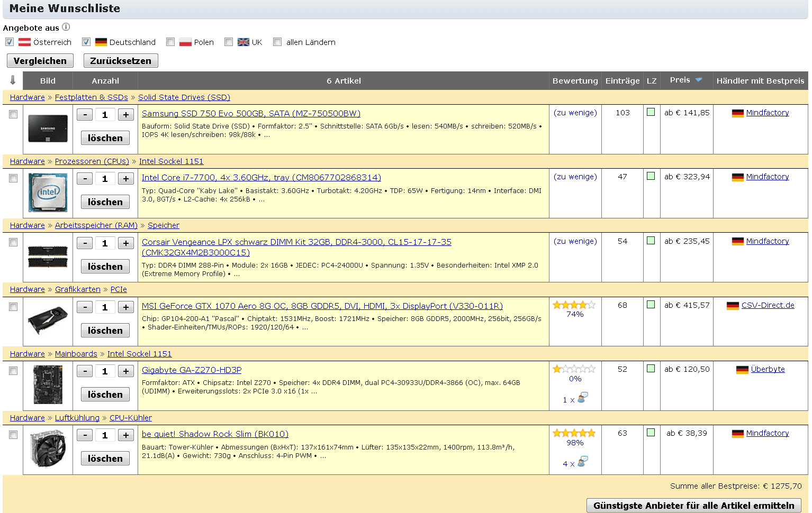Click Corsair Vengeance RAM thumbnail
Screen dimensions: 812x513
tap(48, 256)
